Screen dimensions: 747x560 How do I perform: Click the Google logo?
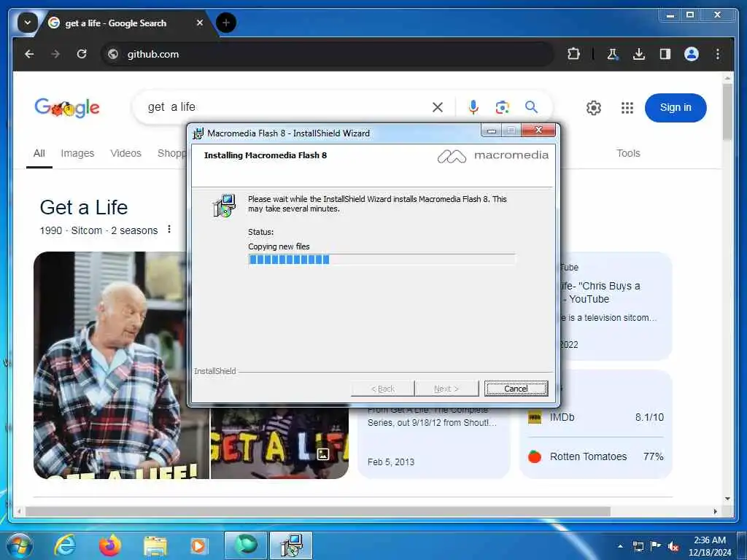tap(67, 108)
